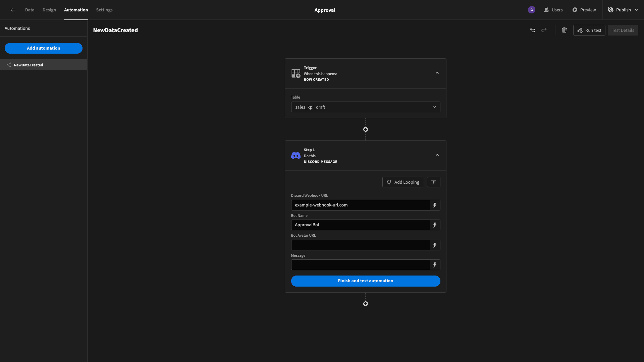The image size is (644, 362).
Task: Open bindings for Bot Avatar URL
Action: pos(435,245)
